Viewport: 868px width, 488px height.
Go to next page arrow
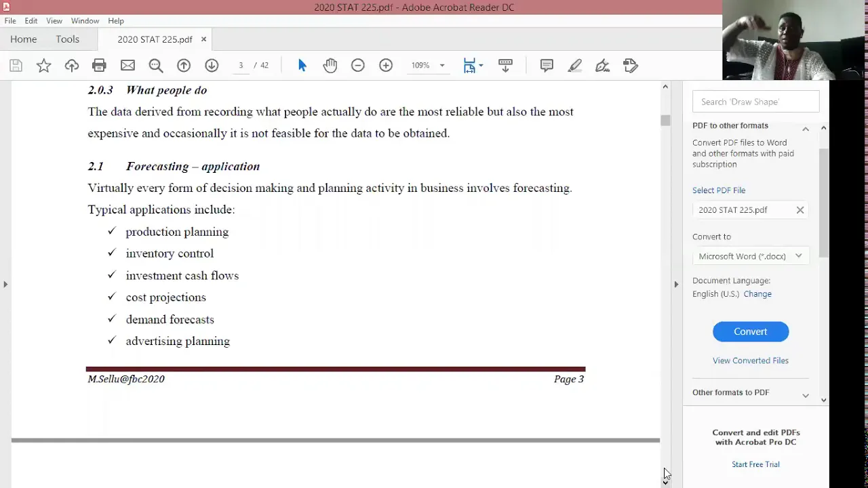212,66
